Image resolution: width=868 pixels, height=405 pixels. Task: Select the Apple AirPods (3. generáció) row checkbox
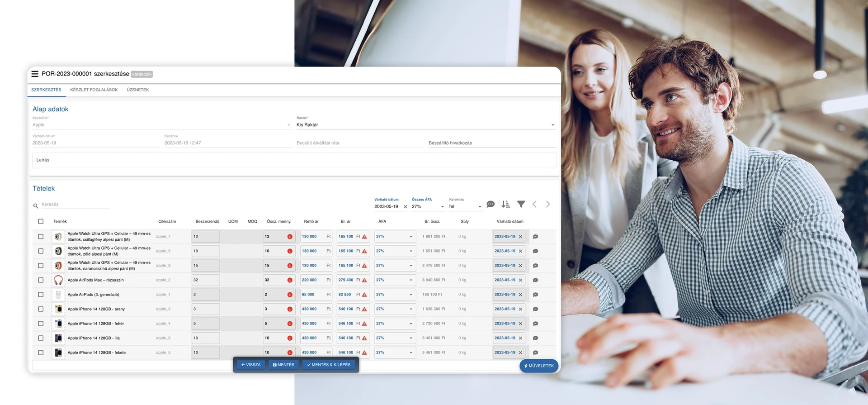click(41, 295)
